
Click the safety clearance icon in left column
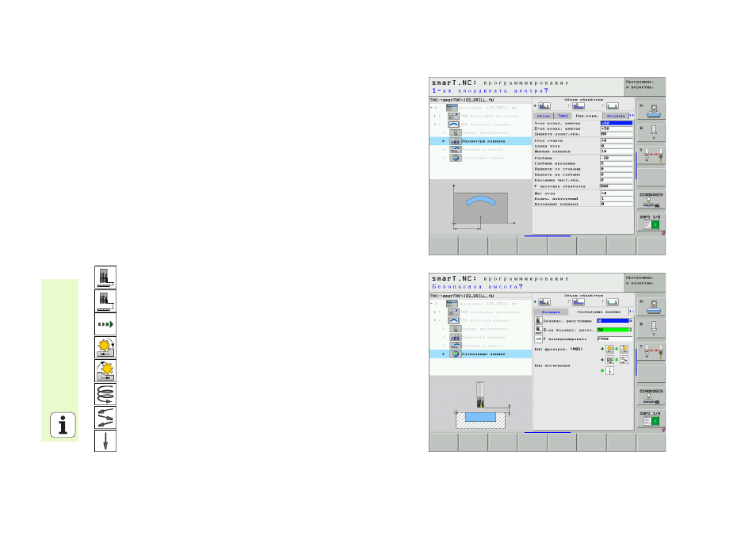pyautogui.click(x=105, y=278)
